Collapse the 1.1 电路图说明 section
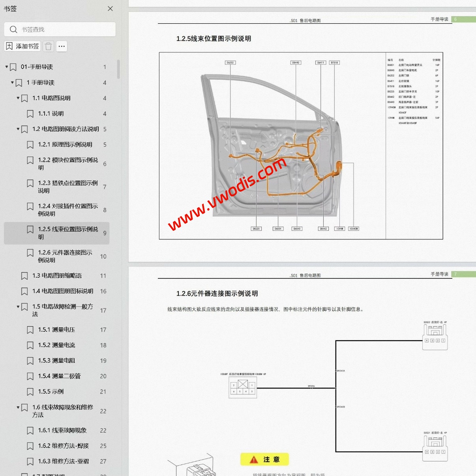The width and height of the screenshot is (476, 476). click(18, 98)
